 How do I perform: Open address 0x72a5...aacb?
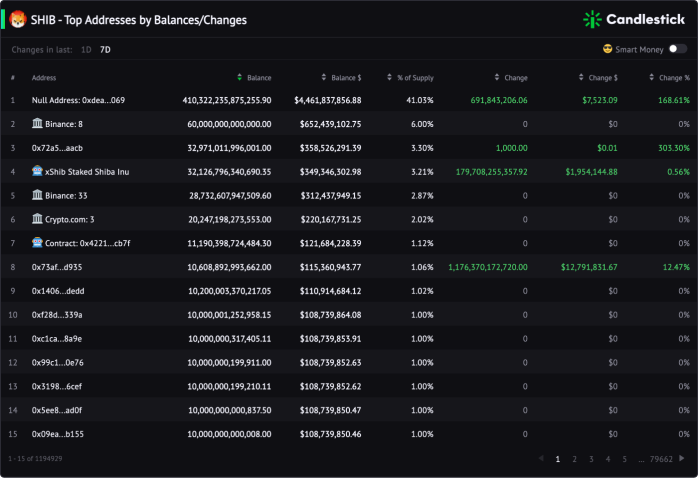click(57, 148)
